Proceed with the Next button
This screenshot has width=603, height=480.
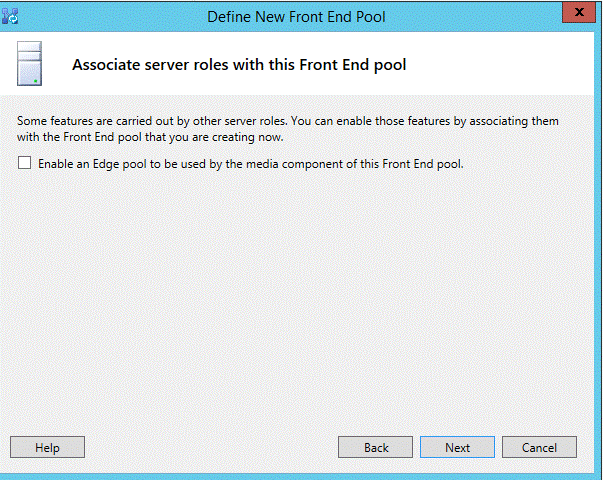click(x=457, y=447)
